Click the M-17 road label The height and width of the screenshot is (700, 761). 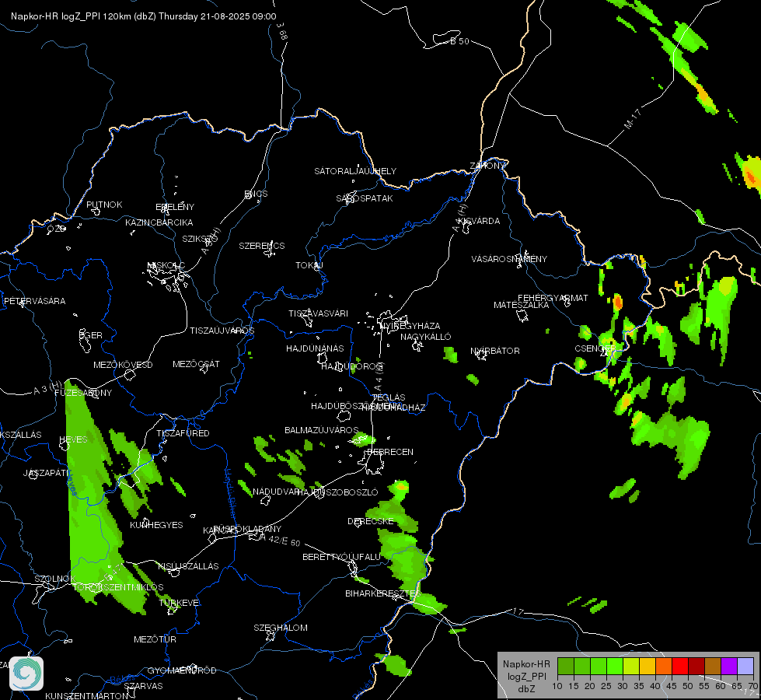(x=633, y=119)
